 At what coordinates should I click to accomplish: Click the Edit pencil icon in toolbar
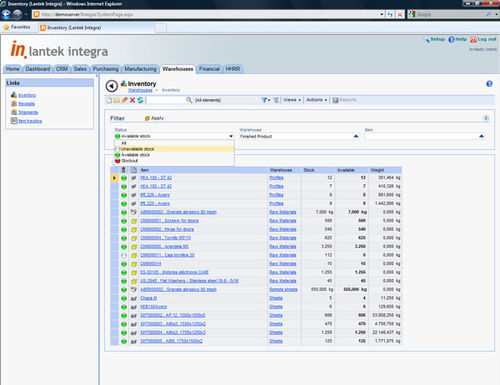click(x=124, y=100)
